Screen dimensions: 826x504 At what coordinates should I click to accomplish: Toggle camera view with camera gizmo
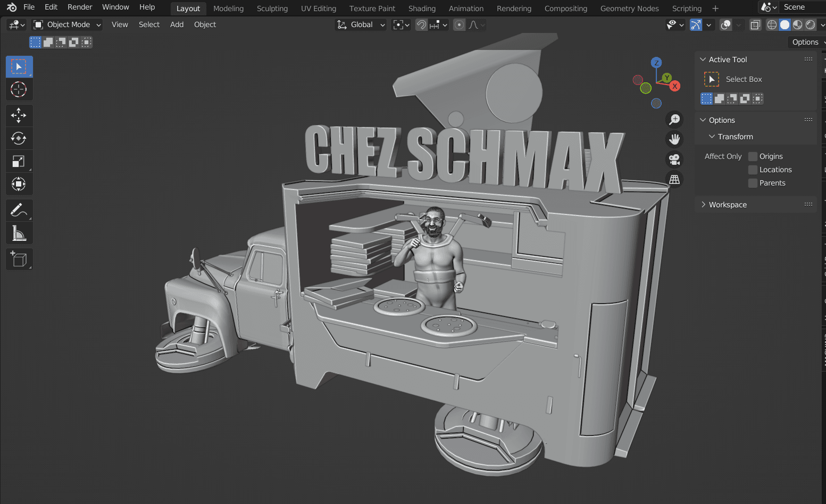[x=674, y=159]
